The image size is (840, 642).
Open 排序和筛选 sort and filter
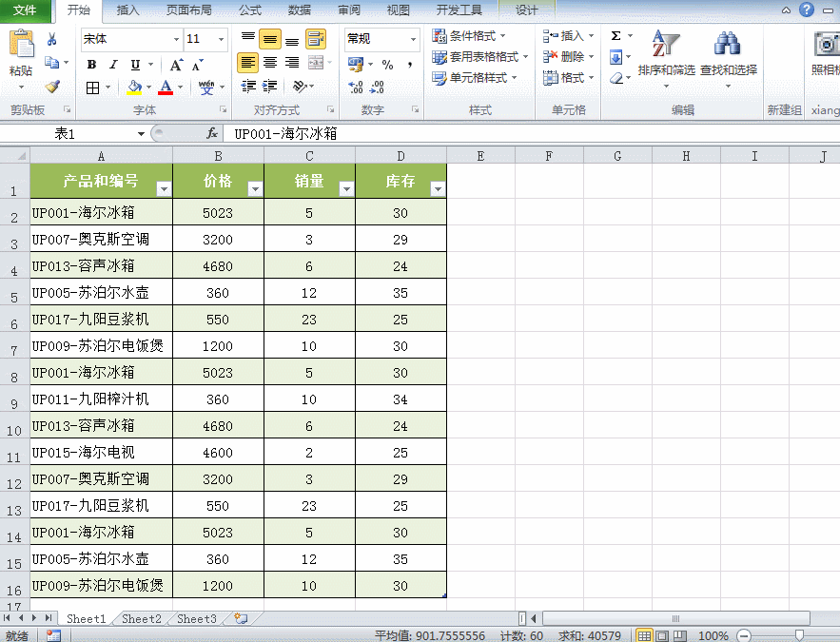pos(666,59)
